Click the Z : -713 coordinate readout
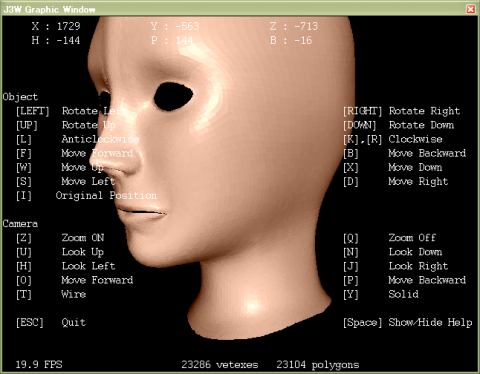Screen dimensions: 480x374 tap(294, 26)
